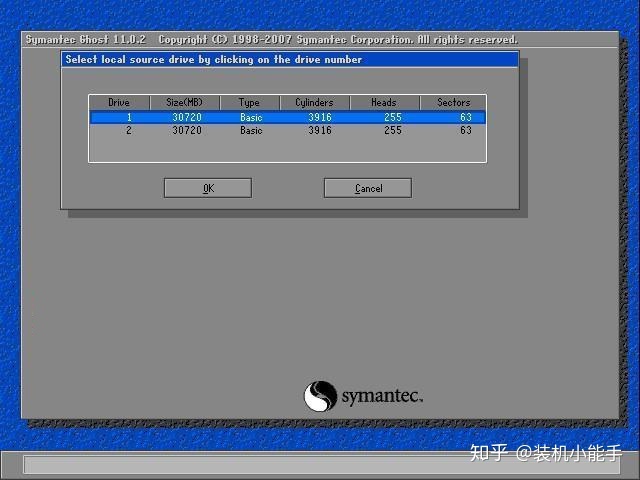Image resolution: width=640 pixels, height=480 pixels.
Task: Click the Basic type in drive 2 row
Action: [x=251, y=130]
